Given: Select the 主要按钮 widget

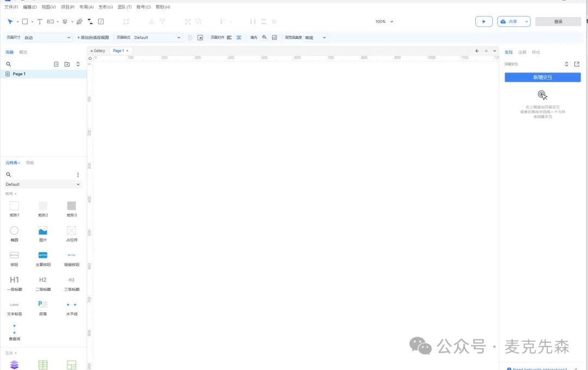Looking at the screenshot, I should tap(43, 258).
